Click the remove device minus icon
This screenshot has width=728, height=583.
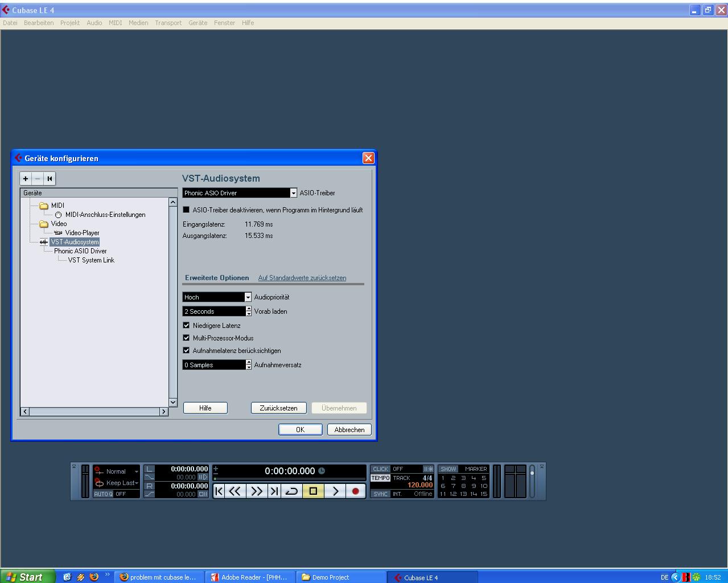point(38,179)
